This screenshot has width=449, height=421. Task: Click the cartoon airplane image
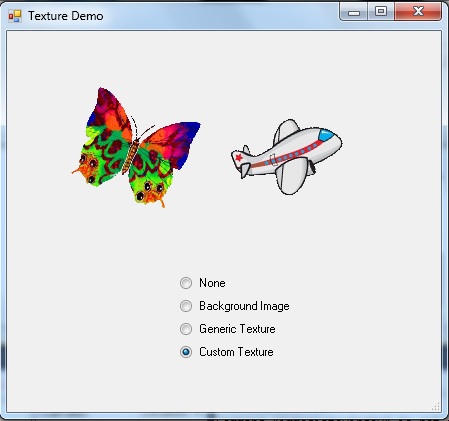287,157
